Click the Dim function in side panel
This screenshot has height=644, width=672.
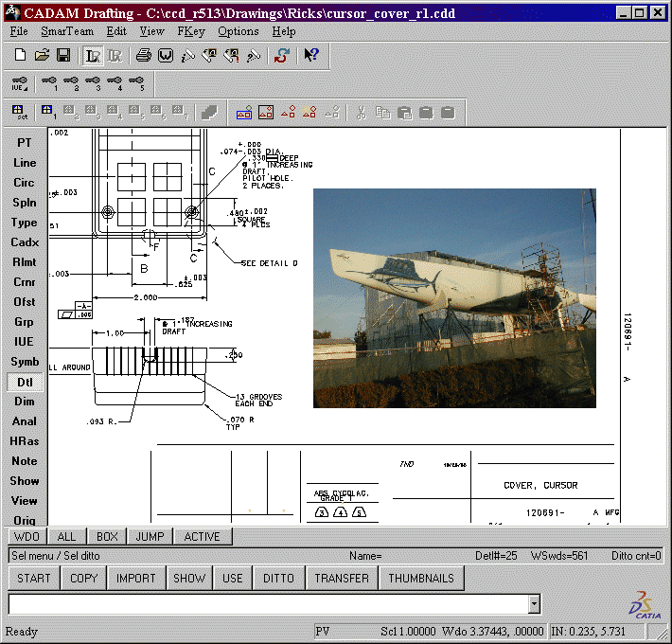point(25,402)
